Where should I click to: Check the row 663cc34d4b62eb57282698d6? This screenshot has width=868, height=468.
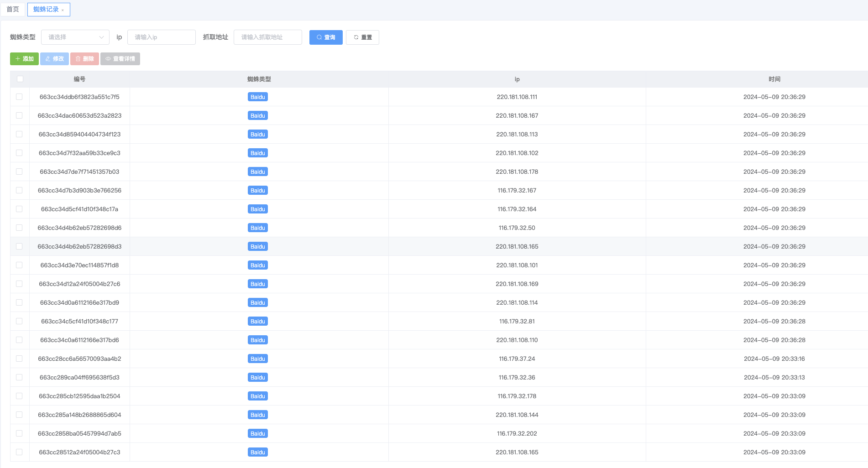pyautogui.click(x=19, y=228)
